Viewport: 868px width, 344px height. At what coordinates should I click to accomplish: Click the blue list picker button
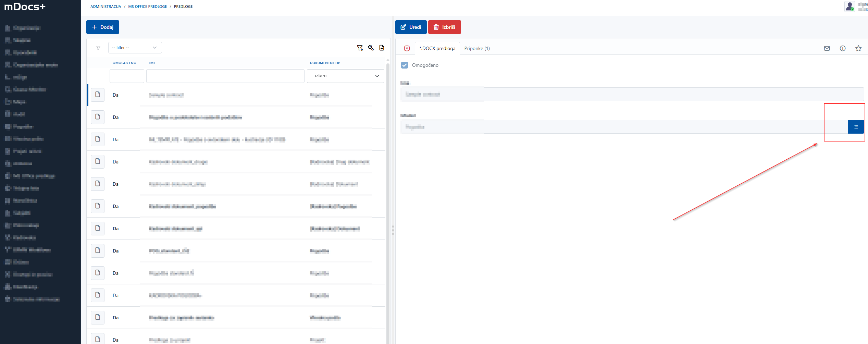pos(856,127)
